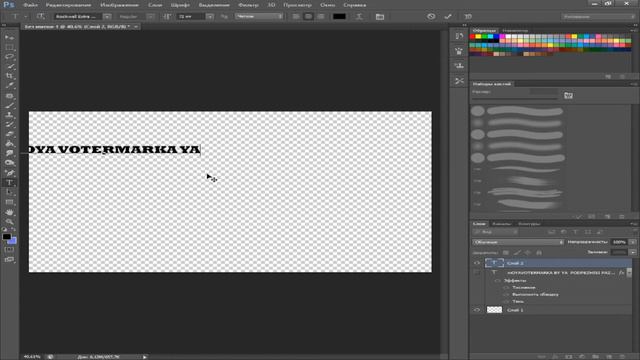Pick the red swatch in Swatches panel
Screen dimensions: 640x360
click(x=472, y=37)
